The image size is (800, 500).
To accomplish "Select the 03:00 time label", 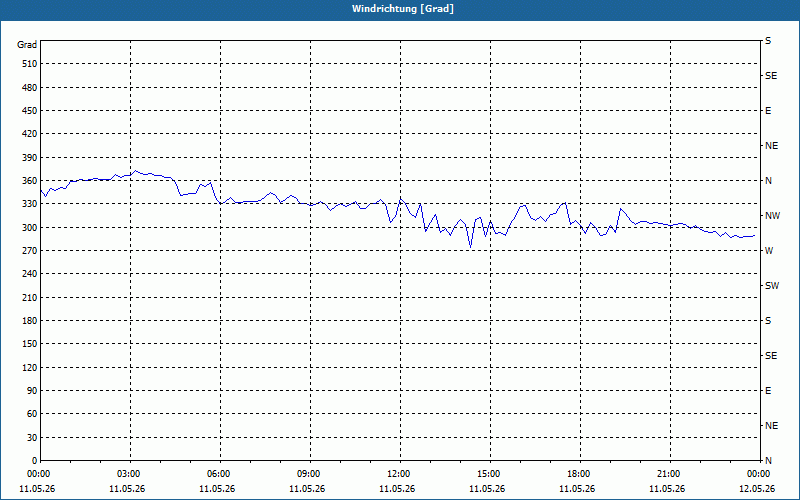I will tap(131, 474).
